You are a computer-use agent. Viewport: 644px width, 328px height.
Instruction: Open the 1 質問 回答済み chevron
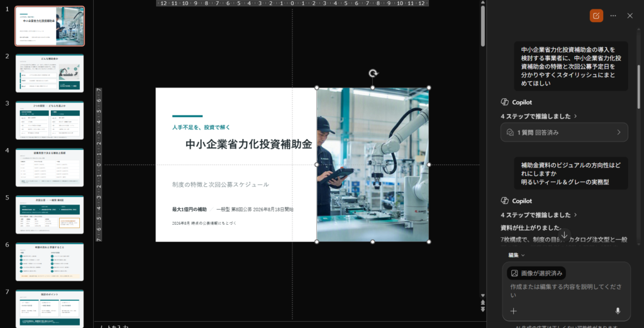pos(619,132)
